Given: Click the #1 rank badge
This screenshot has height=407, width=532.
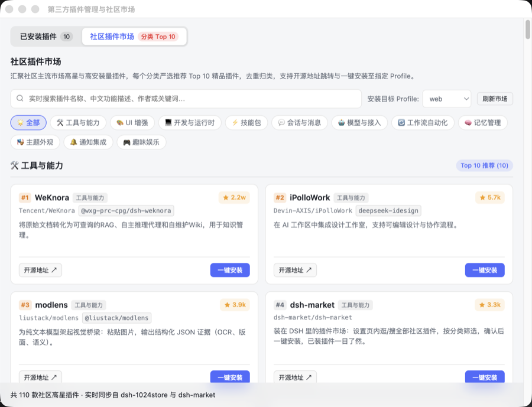Looking at the screenshot, I should coord(25,197).
